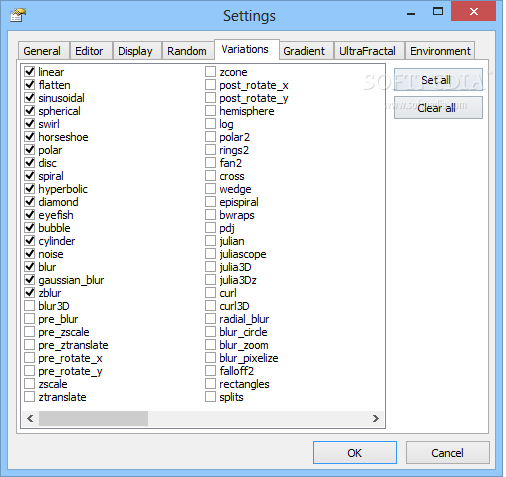Check the pre_rotate_y checkbox
This screenshot has width=506, height=477.
(x=30, y=370)
